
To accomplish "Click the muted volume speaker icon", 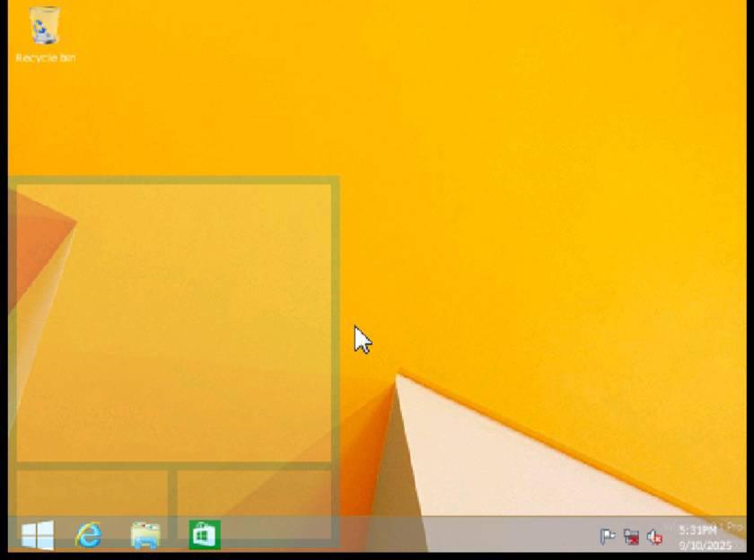I will pyautogui.click(x=654, y=537).
